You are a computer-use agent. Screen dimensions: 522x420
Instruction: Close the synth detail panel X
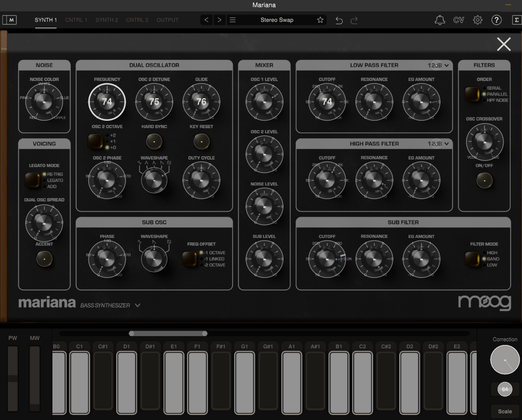[504, 44]
